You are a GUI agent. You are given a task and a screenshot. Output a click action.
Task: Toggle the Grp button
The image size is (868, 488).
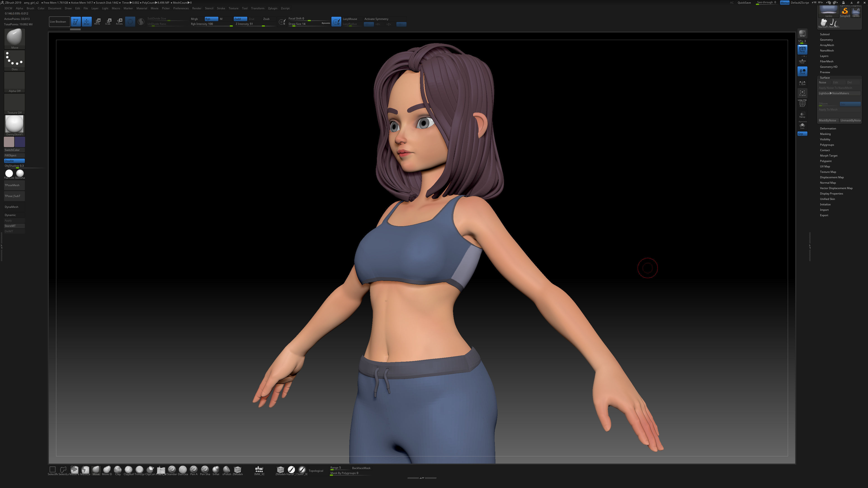coord(802,134)
